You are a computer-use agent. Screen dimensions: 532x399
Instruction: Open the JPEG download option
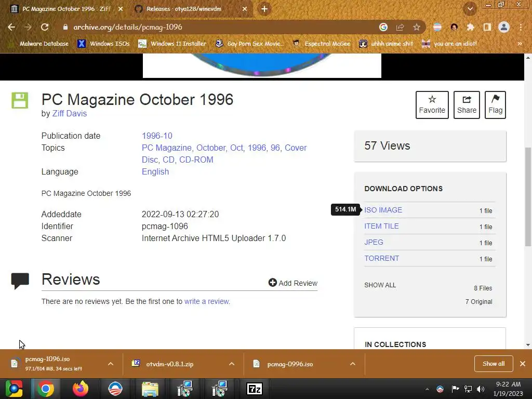pyautogui.click(x=374, y=242)
